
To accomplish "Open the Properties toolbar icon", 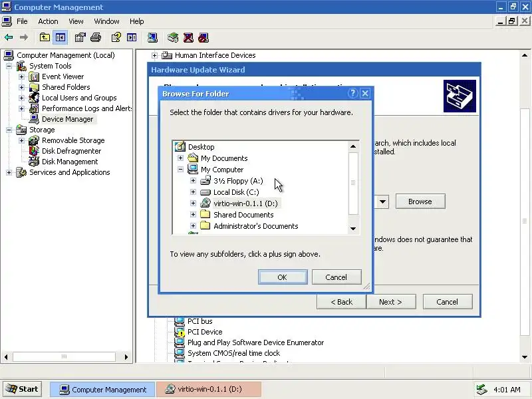I will click(x=80, y=37).
